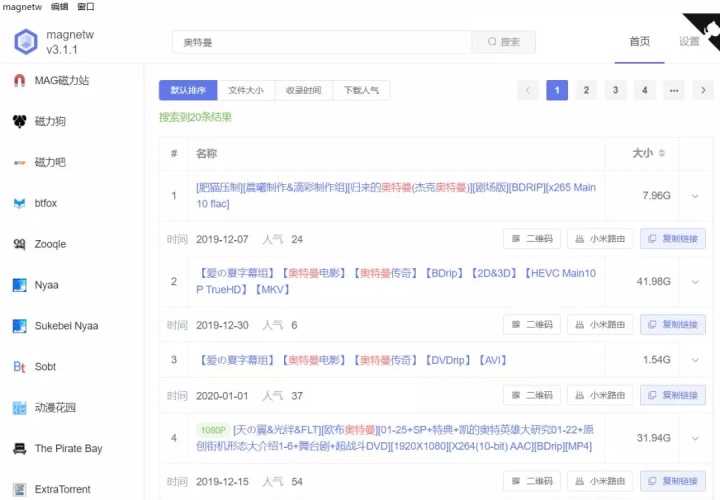720x500 pixels.
Task: Expand details of the 31.94G result row
Action: point(695,438)
